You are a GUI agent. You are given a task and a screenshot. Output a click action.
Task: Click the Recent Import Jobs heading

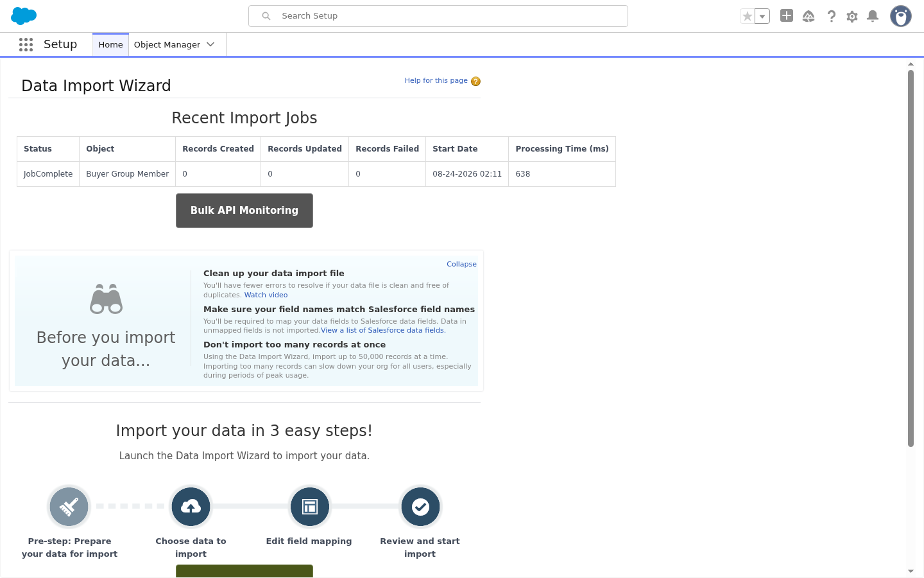coord(244,118)
